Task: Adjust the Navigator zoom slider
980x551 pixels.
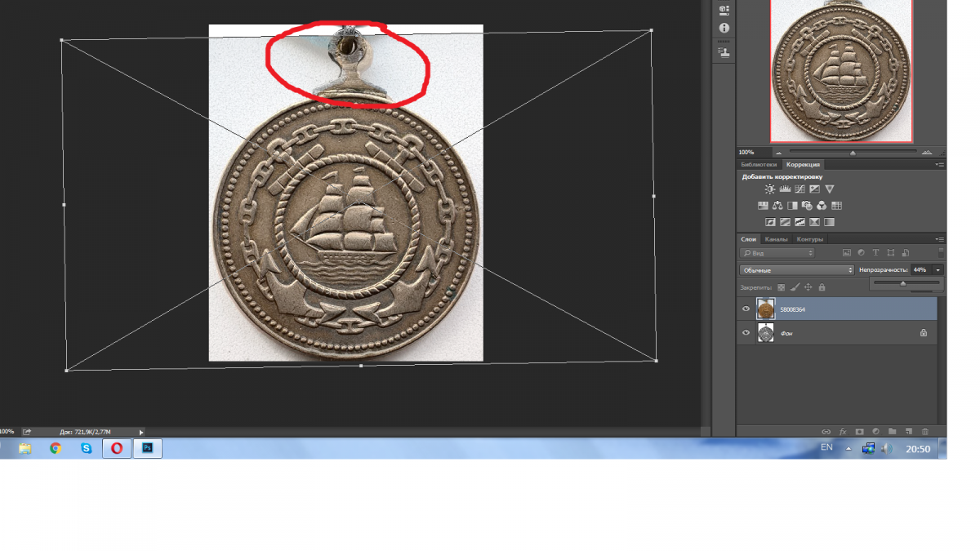Action: [853, 153]
